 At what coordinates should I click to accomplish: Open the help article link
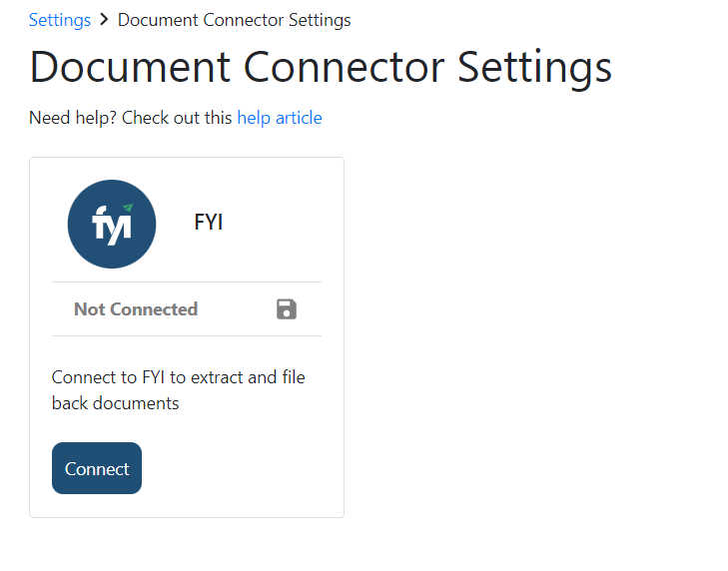tap(280, 118)
